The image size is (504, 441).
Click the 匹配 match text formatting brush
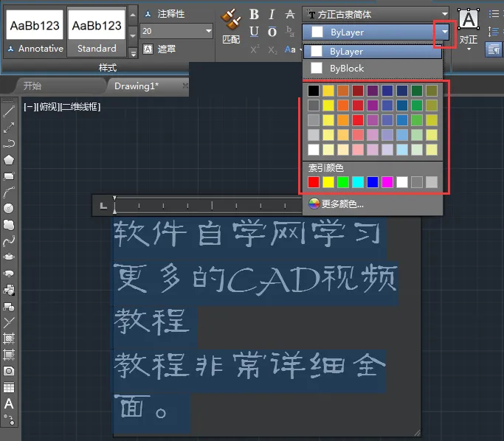click(231, 26)
